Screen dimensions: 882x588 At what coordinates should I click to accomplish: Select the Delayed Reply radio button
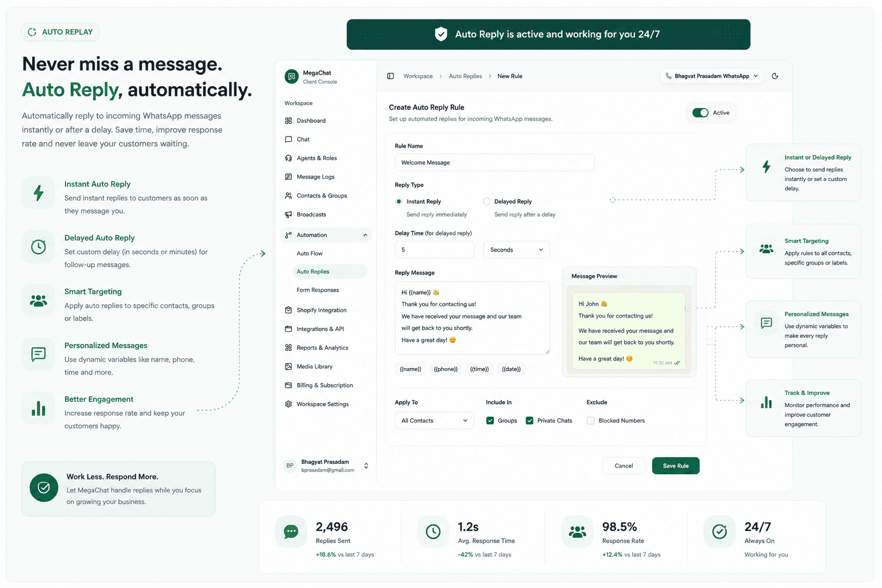(487, 202)
